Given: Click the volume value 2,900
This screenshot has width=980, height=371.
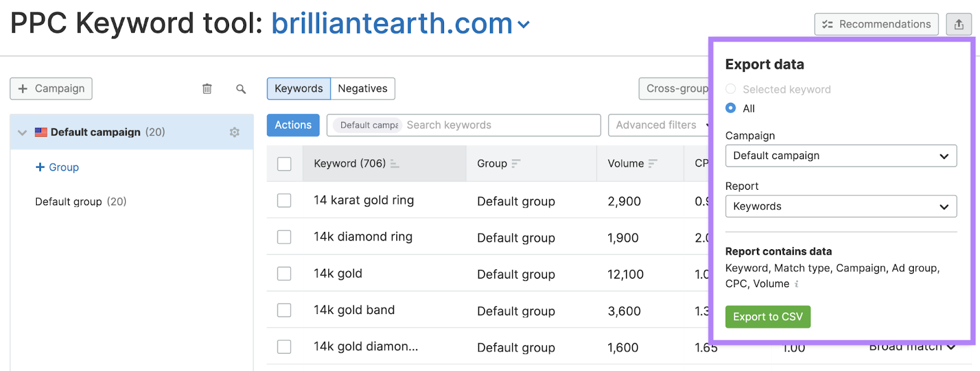Looking at the screenshot, I should (x=624, y=201).
